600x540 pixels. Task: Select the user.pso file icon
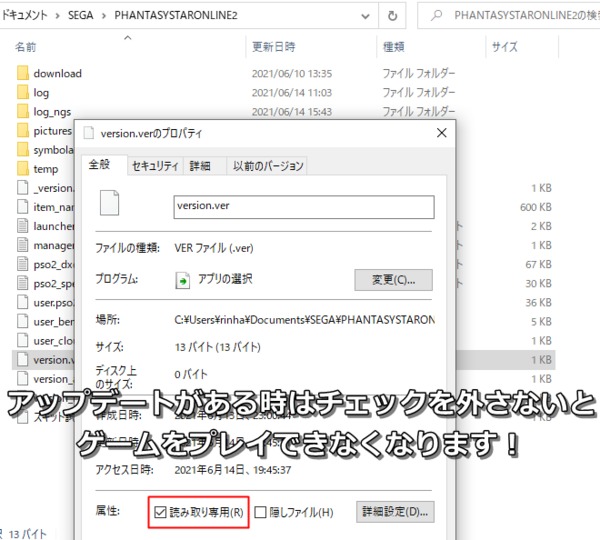coord(23,302)
